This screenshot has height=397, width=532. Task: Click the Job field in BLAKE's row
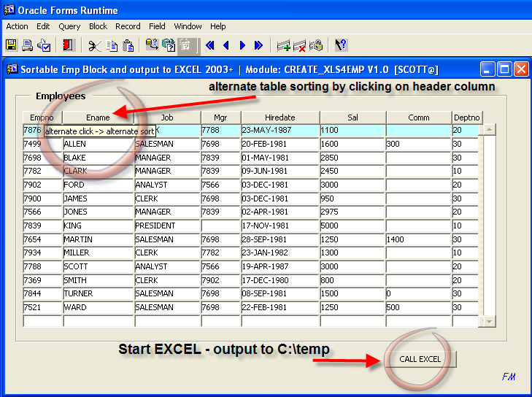167,158
